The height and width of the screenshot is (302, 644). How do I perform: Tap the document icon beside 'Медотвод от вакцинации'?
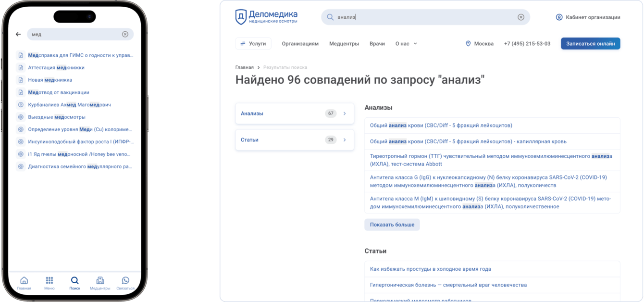21,92
